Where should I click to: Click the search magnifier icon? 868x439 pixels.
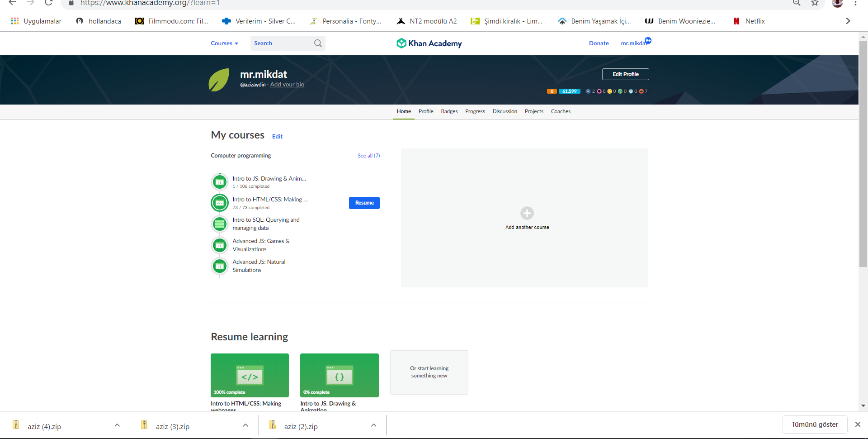click(318, 43)
